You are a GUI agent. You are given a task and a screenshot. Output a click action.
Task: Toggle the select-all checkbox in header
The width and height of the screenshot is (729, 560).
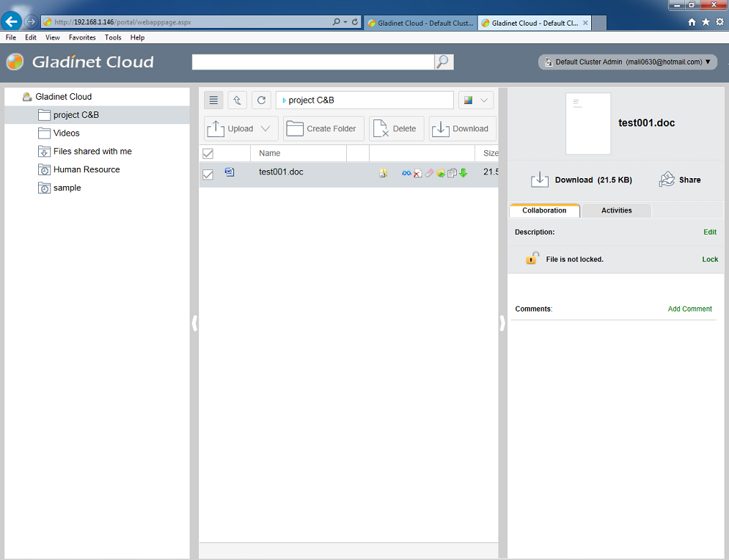point(208,153)
